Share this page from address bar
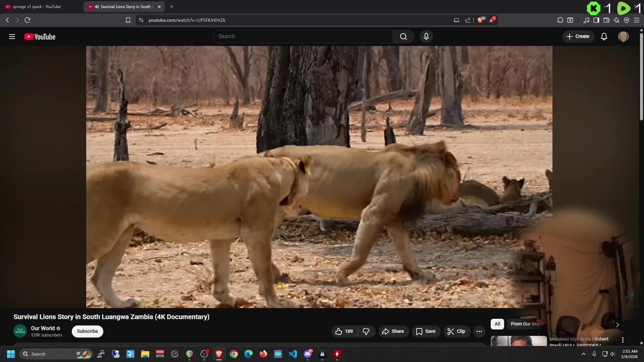The height and width of the screenshot is (362, 644). pyautogui.click(x=468, y=20)
